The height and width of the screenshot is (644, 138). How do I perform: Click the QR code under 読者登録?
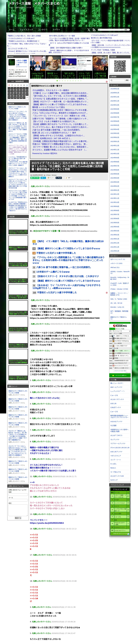click(120, 66)
